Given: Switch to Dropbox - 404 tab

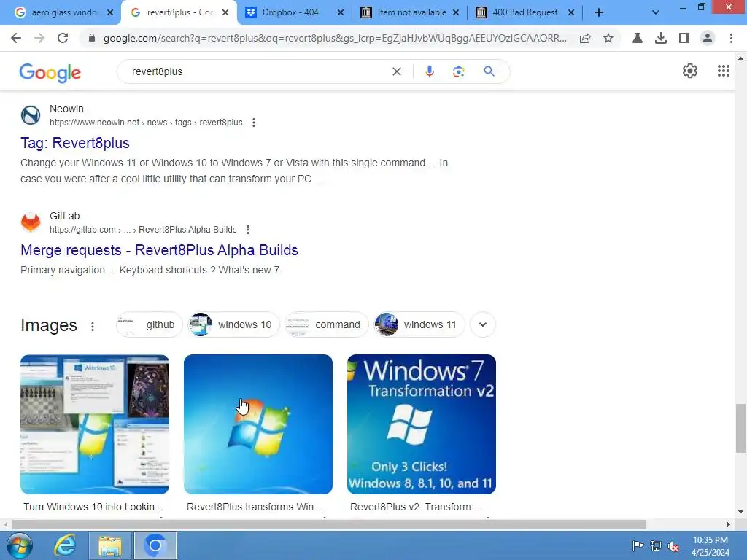Looking at the screenshot, I should coord(290,12).
